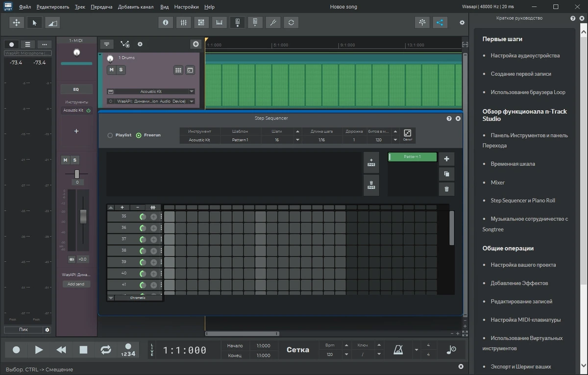
Task: Open the step sequencer grid icon in toolbar
Action: (x=201, y=23)
